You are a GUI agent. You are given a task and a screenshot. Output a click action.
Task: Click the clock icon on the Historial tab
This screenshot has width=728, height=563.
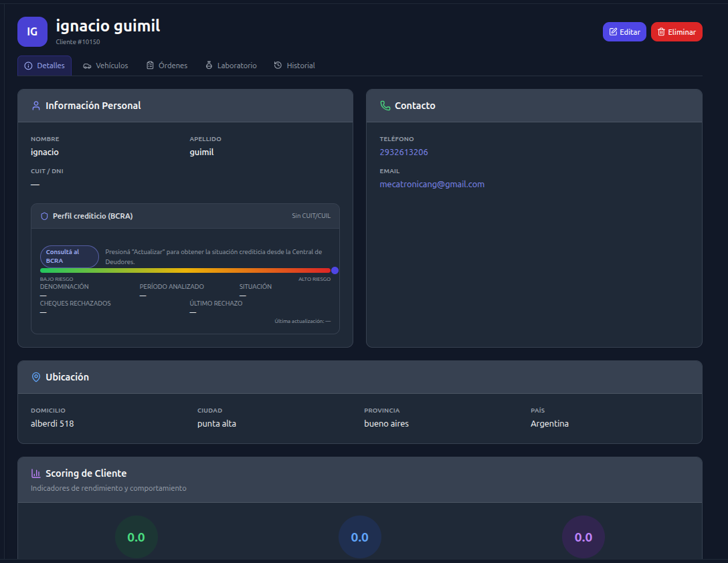[x=278, y=66]
